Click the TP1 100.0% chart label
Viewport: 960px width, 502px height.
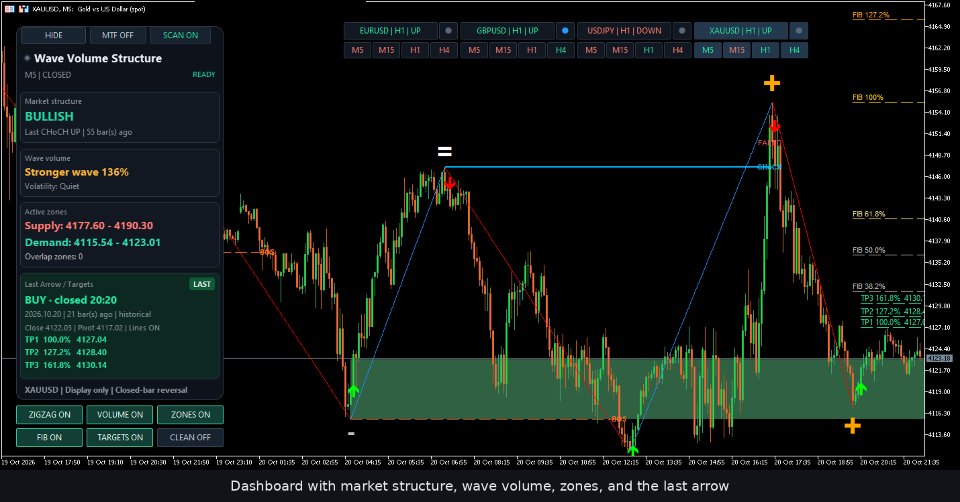[x=891, y=323]
